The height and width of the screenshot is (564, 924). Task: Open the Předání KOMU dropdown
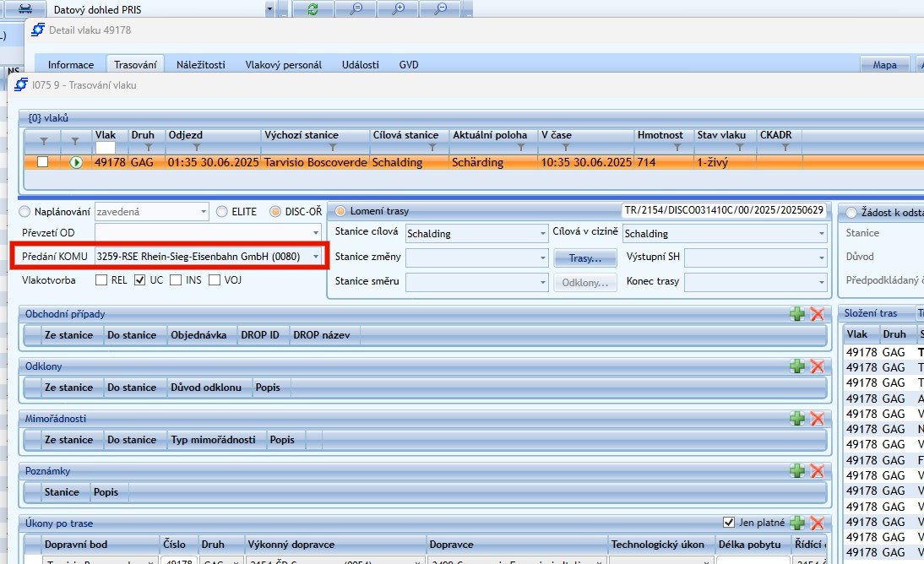point(316,256)
